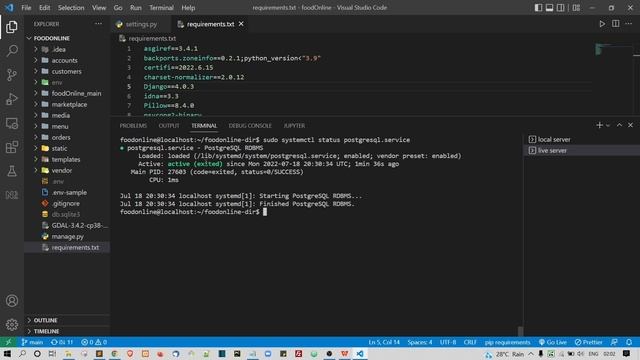Switch to OUTPUT panel tab
This screenshot has width=640, height=360.
click(x=169, y=126)
